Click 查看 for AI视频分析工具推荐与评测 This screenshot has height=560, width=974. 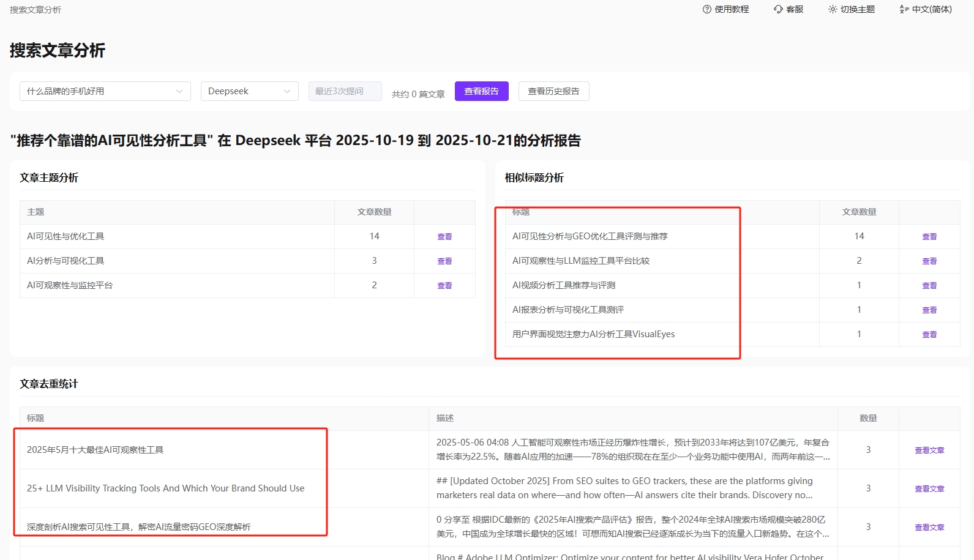tap(929, 285)
